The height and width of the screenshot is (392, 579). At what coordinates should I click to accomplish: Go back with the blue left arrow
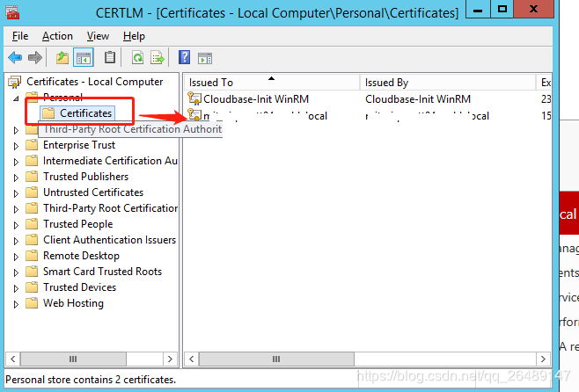tap(15, 58)
